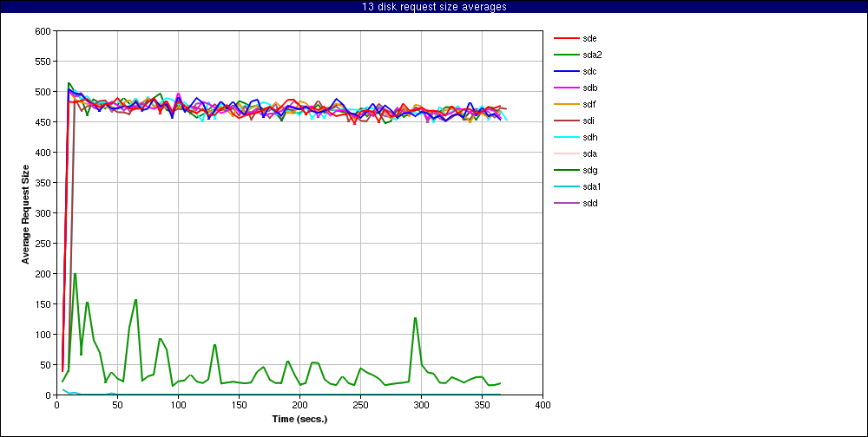This screenshot has height=437, width=868.
Task: Click the 'Time (secs.)' x-axis label
Action: (299, 420)
